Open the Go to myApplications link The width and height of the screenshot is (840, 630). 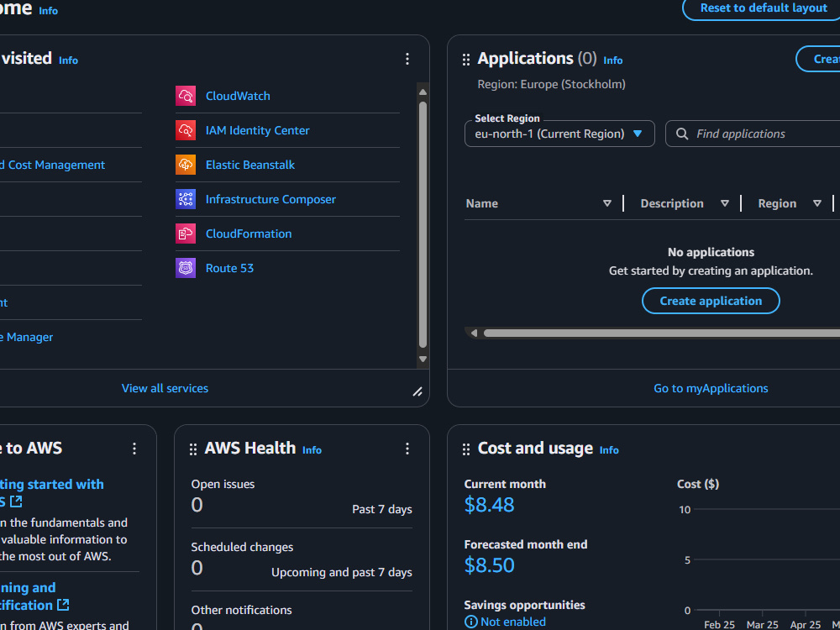(711, 388)
